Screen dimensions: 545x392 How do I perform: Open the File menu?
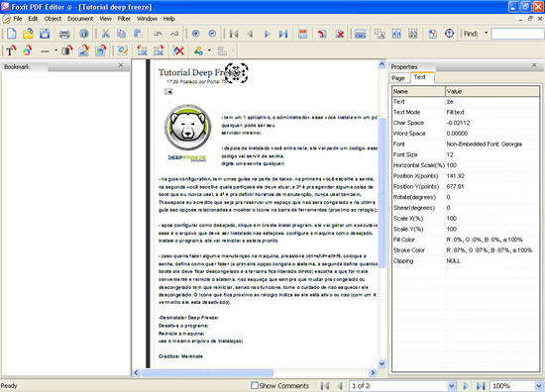pyautogui.click(x=18, y=19)
